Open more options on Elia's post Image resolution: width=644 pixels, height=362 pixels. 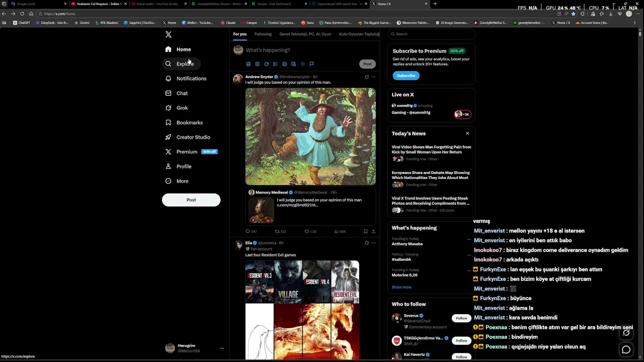coord(373,243)
